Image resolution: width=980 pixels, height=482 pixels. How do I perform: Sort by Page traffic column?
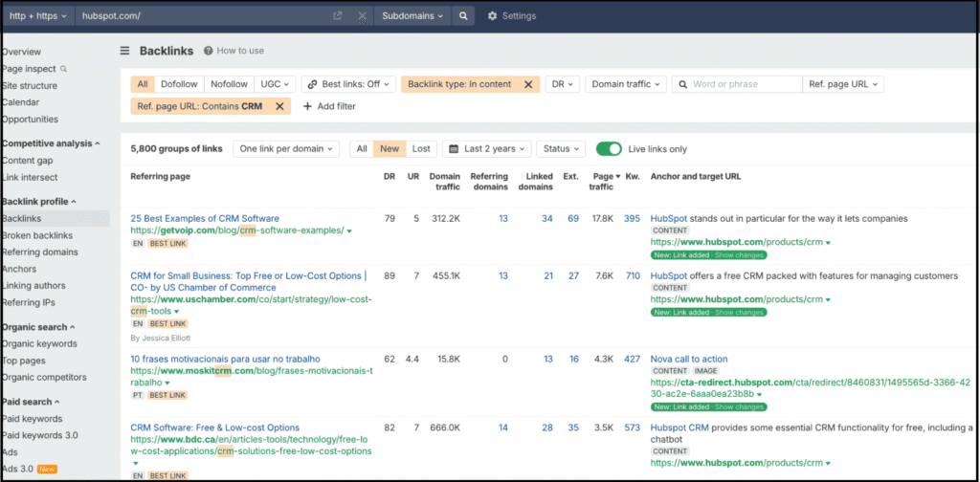[x=604, y=182]
